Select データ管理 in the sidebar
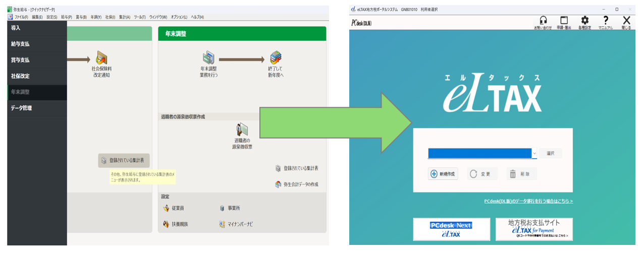The height and width of the screenshot is (254, 644). pos(21,108)
